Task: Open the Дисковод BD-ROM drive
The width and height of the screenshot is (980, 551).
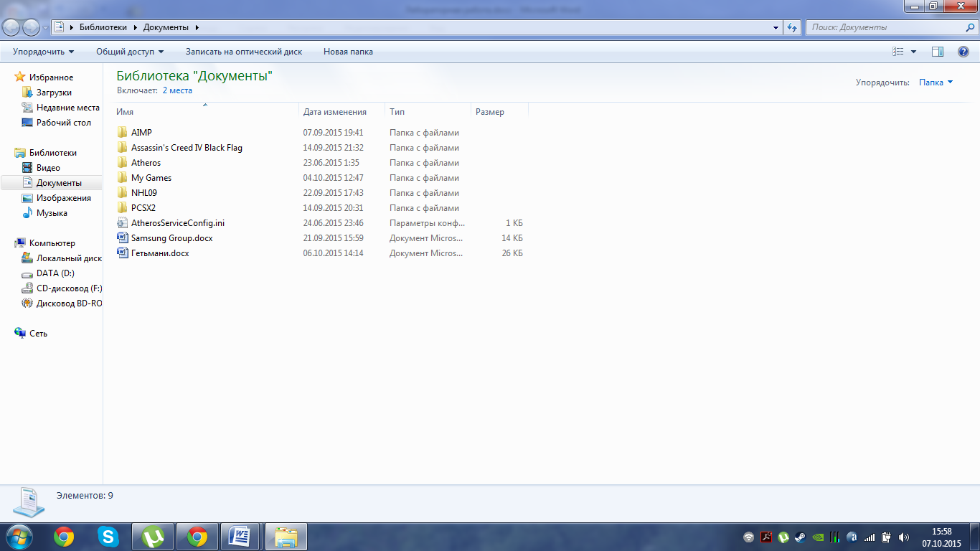Action: (x=69, y=303)
